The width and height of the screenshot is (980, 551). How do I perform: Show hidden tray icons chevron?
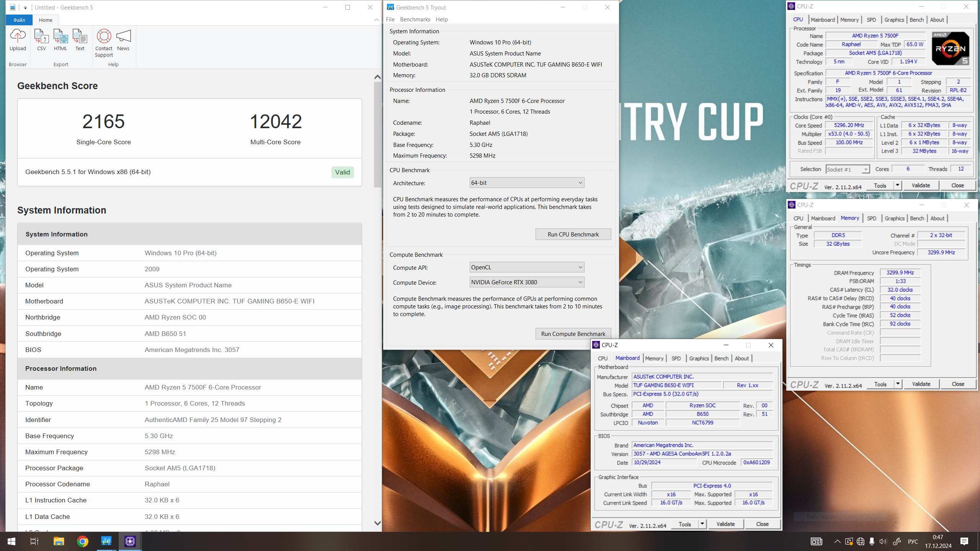point(837,541)
